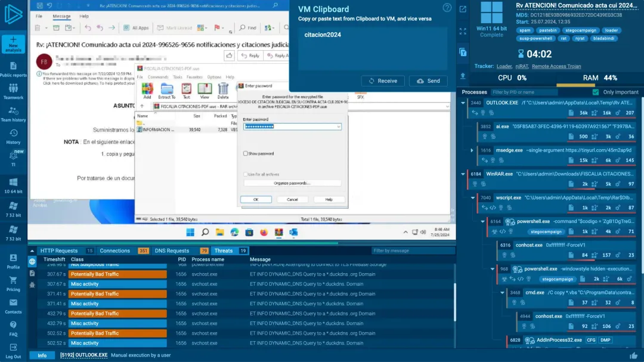
Task: Click the VM Clipboard icon in side strip
Action: click(463, 52)
